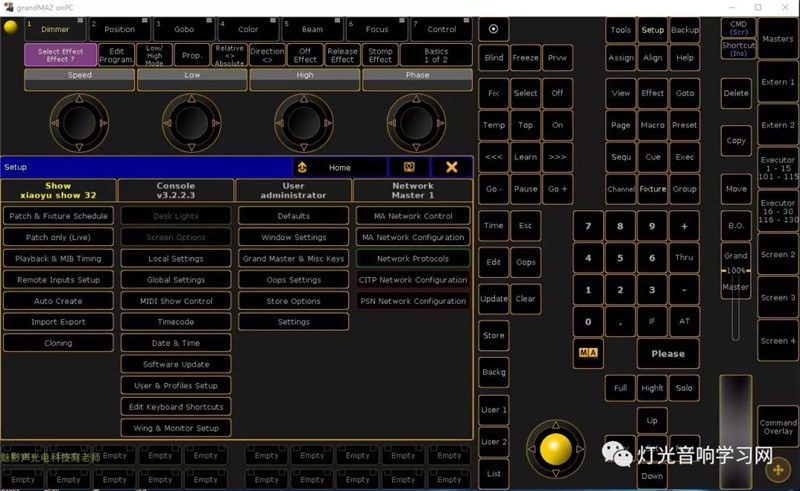Open the Import Export menu

click(x=58, y=322)
